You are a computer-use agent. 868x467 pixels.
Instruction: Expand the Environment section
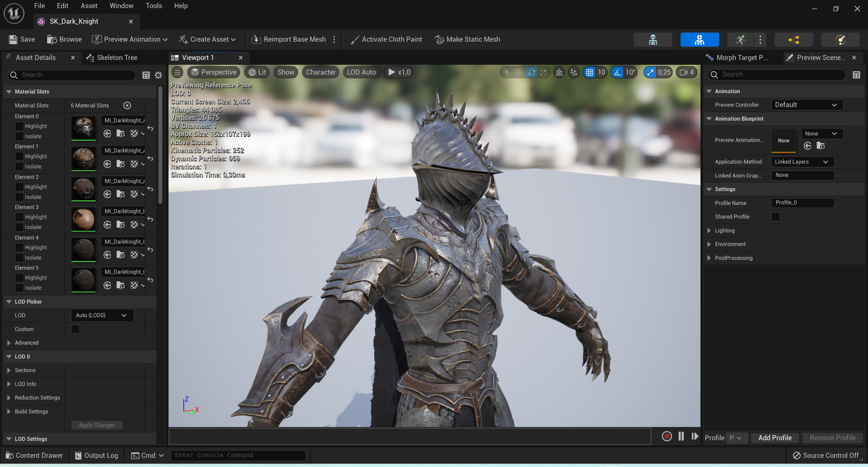[709, 244]
